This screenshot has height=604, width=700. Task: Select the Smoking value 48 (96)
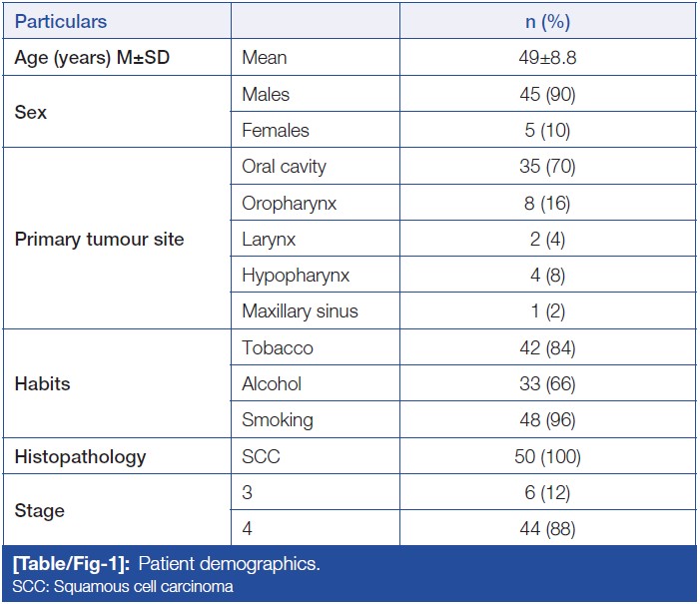[x=547, y=420]
